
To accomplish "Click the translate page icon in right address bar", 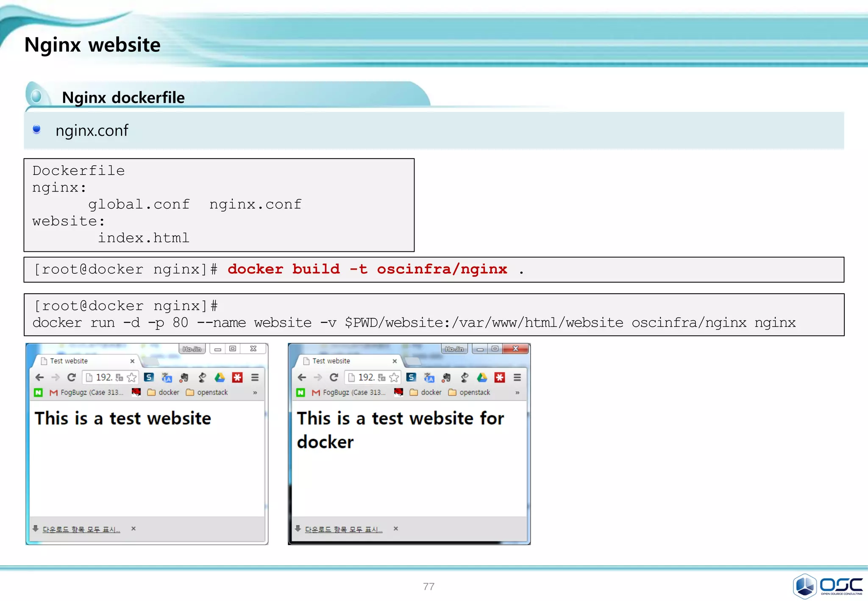I will point(382,377).
